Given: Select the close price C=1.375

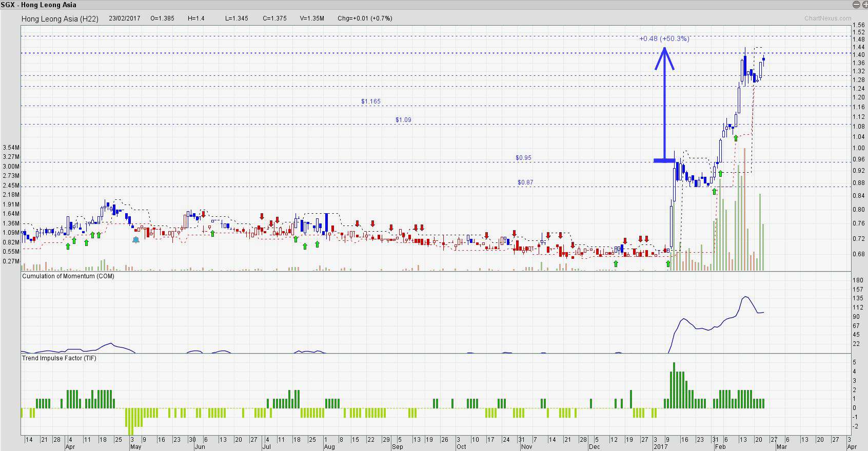Looking at the screenshot, I should 274,18.
